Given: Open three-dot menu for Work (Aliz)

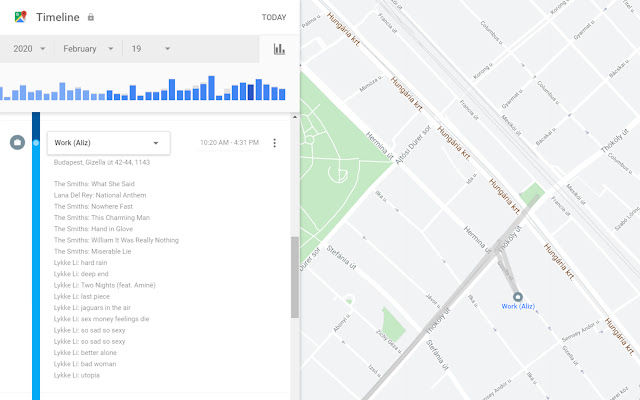Looking at the screenshot, I should point(275,143).
